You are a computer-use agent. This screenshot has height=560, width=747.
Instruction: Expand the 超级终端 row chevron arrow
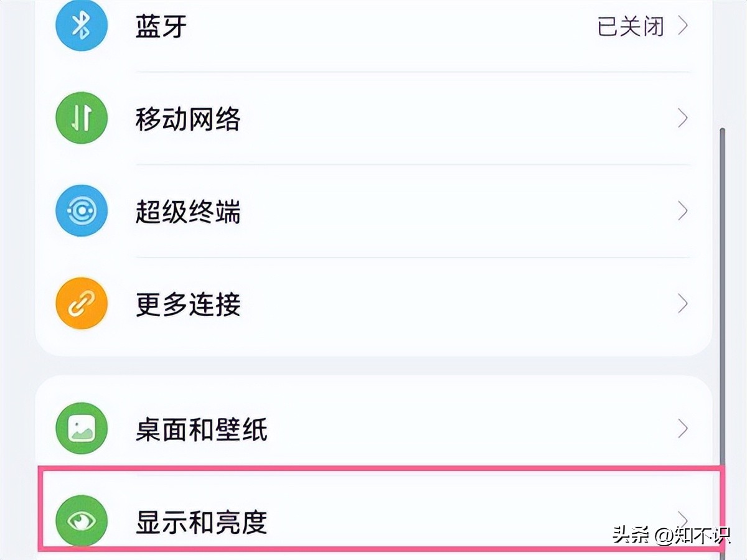pos(683,212)
